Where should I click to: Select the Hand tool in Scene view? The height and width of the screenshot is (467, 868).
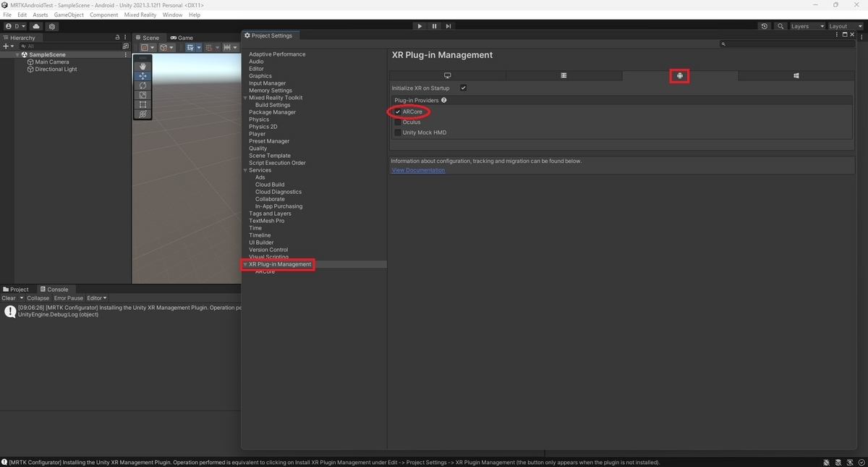(142, 66)
